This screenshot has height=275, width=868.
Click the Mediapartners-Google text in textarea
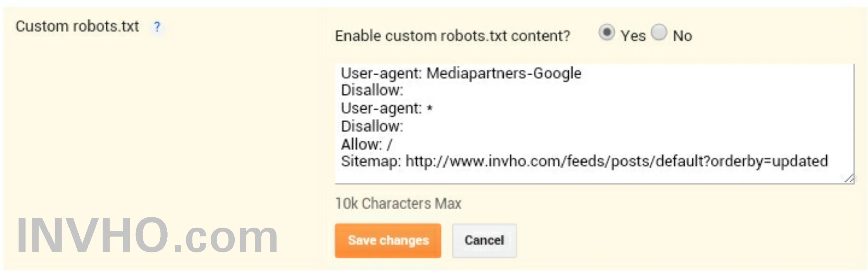coord(504,73)
